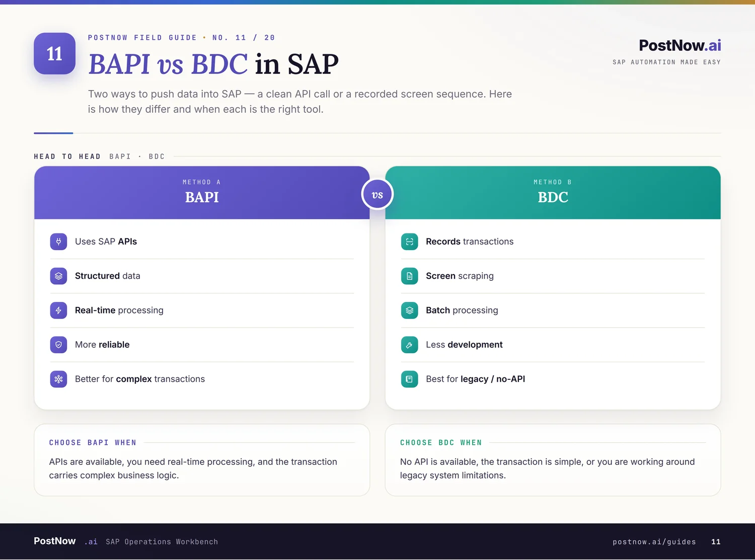Click the 'METHOD B' label
The width and height of the screenshot is (755, 560).
coord(553,182)
